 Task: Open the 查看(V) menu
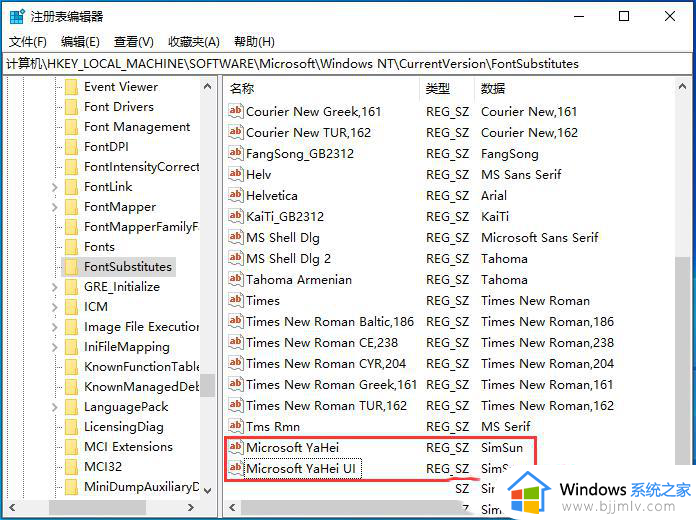[134, 42]
